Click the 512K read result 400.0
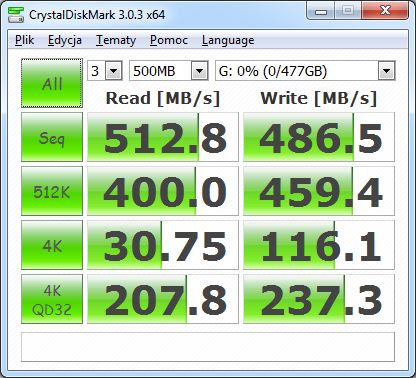 pyautogui.click(x=163, y=191)
